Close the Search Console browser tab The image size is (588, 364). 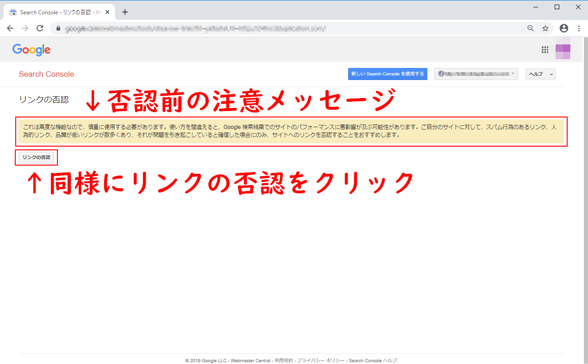pyautogui.click(x=107, y=12)
